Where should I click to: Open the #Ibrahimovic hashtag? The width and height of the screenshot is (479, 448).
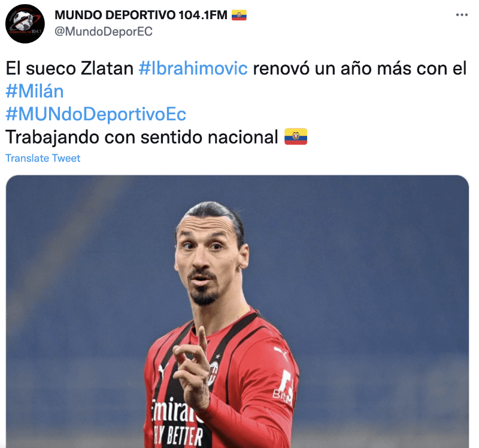[193, 68]
